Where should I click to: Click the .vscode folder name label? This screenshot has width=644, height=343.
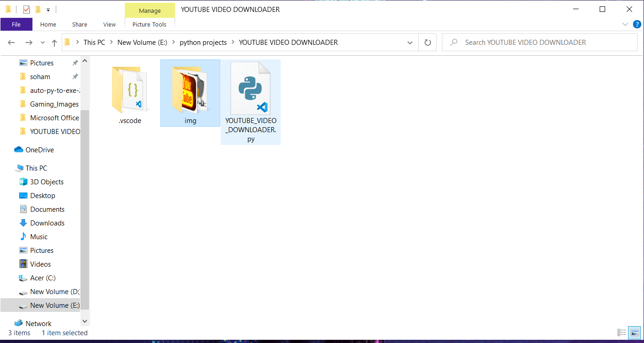(x=130, y=121)
